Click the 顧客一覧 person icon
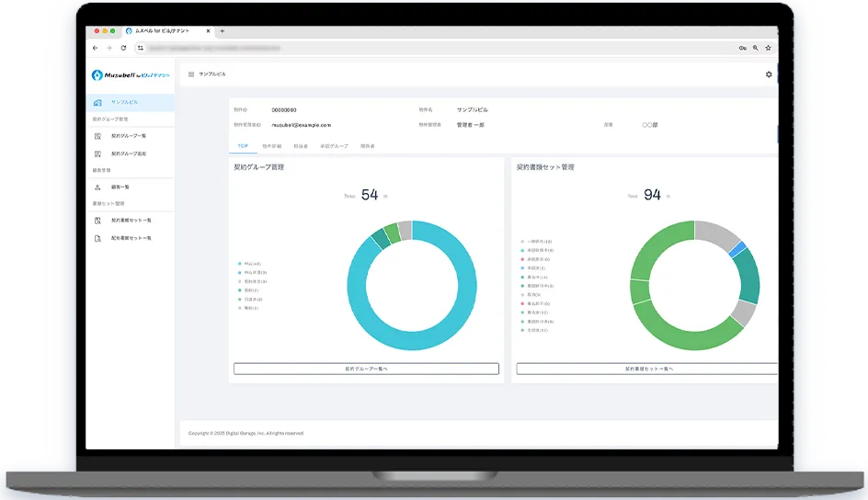 pyautogui.click(x=97, y=187)
